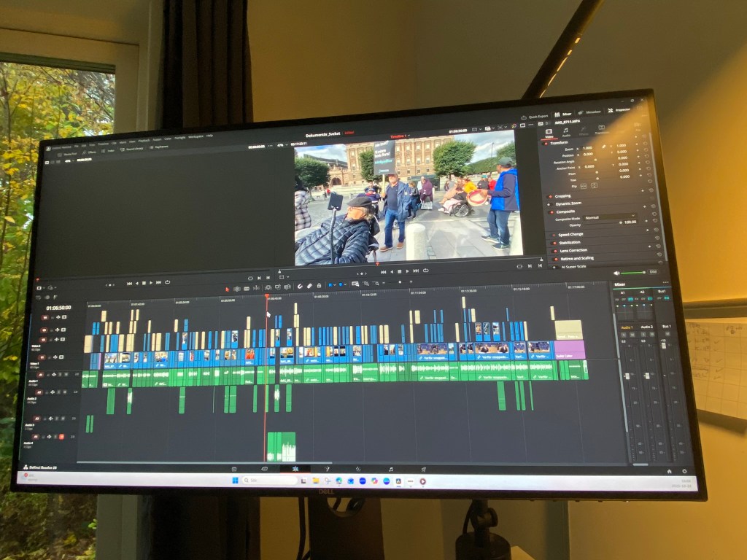This screenshot has height=560, width=747.
Task: Mute audio with the speaker icon
Action: (x=616, y=273)
